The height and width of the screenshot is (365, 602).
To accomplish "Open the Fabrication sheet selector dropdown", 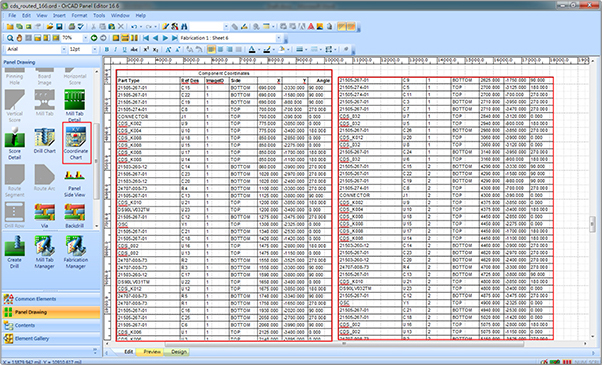I will point(279,38).
